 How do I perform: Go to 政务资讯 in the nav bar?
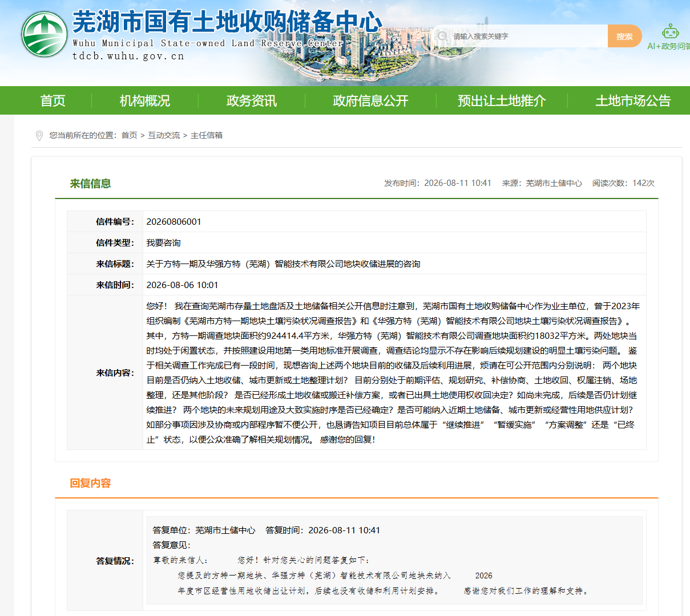[252, 101]
